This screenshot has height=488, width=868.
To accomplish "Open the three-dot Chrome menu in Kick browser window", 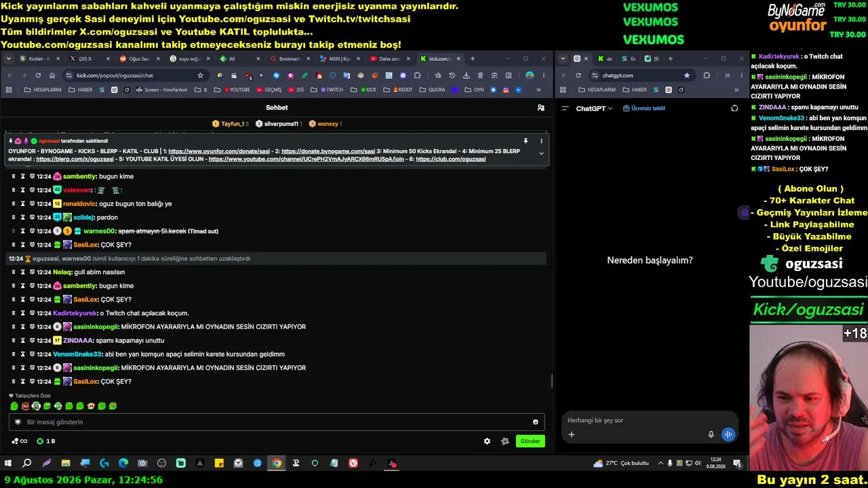I will (545, 75).
